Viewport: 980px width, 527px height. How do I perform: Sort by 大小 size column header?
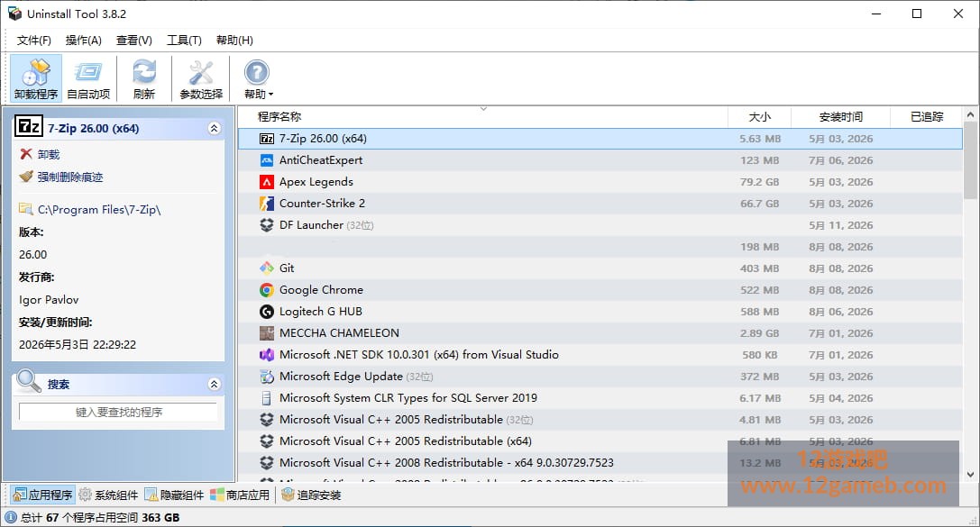point(759,117)
